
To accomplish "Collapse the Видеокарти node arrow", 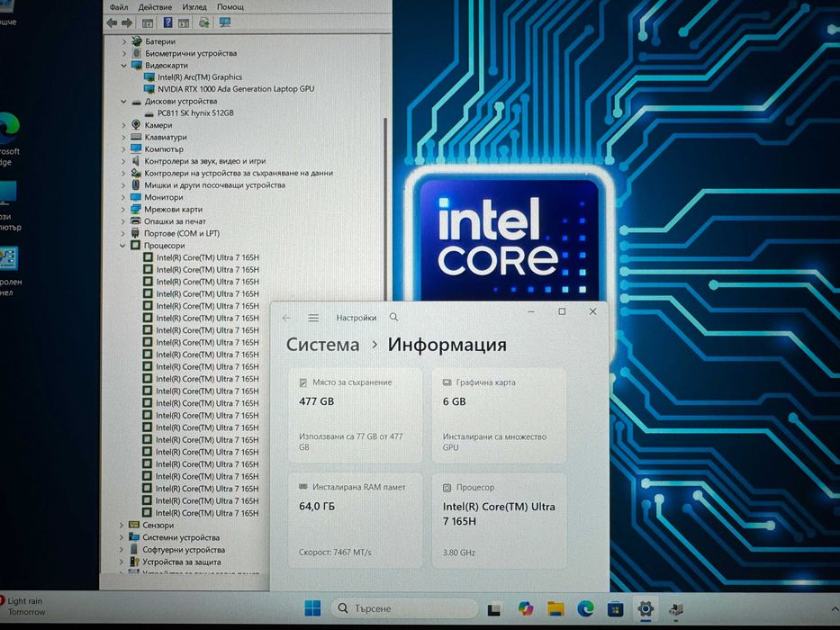I will (123, 66).
